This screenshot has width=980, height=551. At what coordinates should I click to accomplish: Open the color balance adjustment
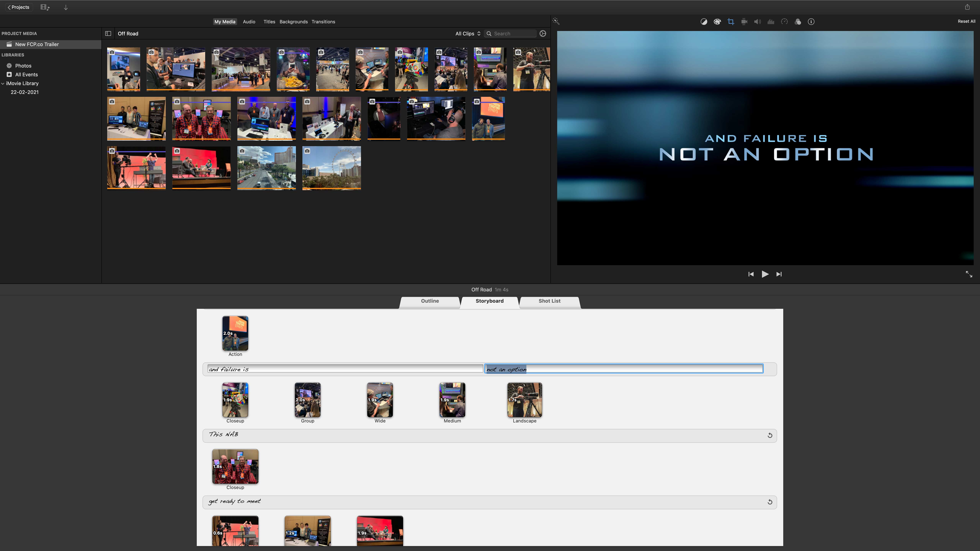704,22
